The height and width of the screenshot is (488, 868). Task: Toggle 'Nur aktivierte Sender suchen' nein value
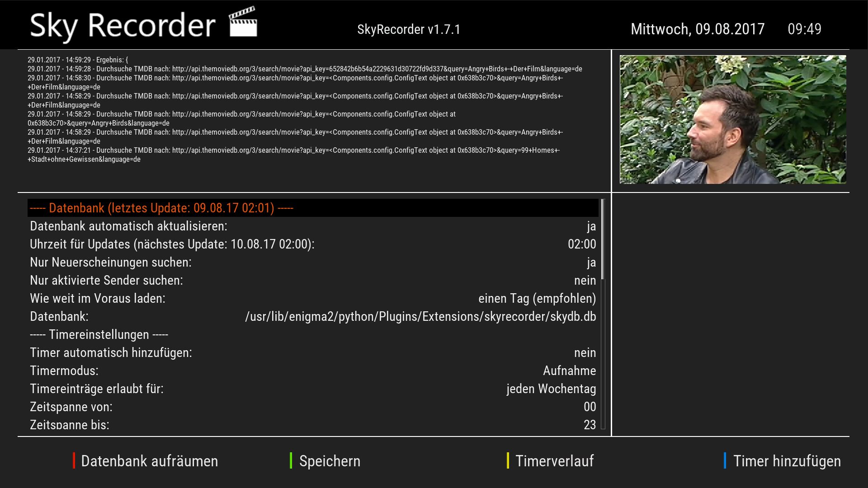(585, 280)
